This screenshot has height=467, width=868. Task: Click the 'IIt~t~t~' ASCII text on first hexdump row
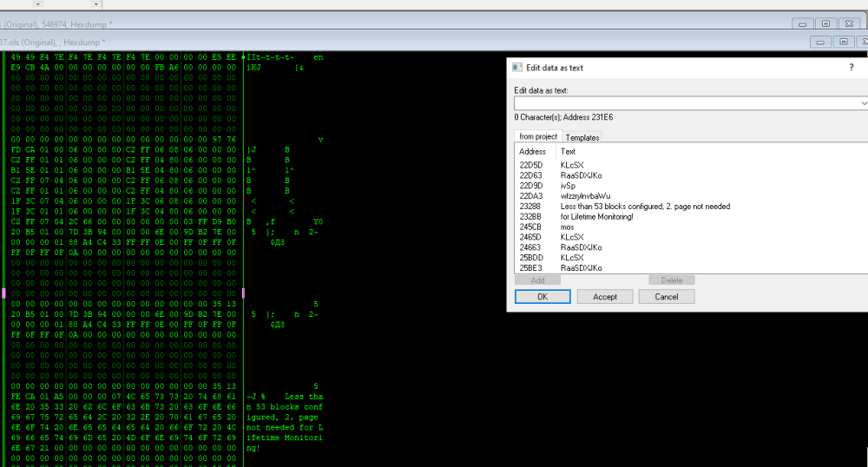[270, 57]
